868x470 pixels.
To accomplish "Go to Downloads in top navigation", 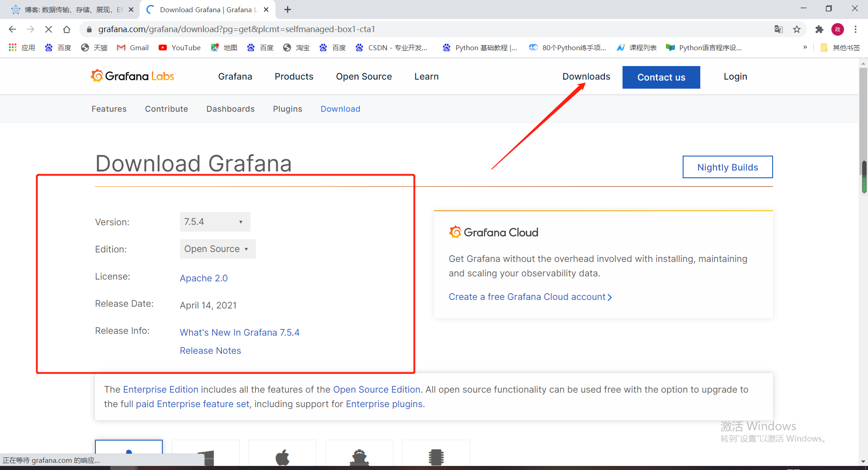I will 586,76.
